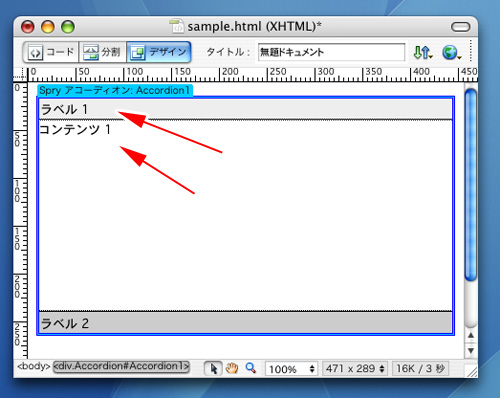Click the コンテンツ 1 content text
The width and height of the screenshot is (500, 398).
[75, 129]
